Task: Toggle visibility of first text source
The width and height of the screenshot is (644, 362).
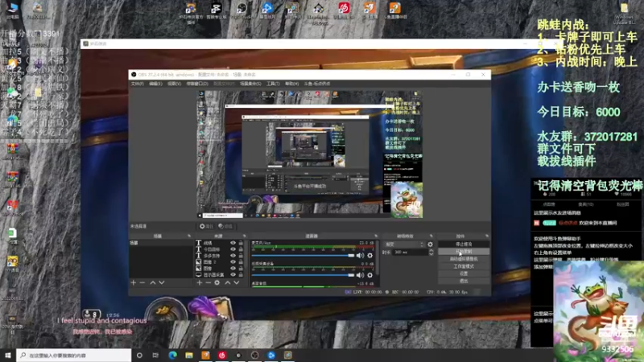Action: pos(233,243)
